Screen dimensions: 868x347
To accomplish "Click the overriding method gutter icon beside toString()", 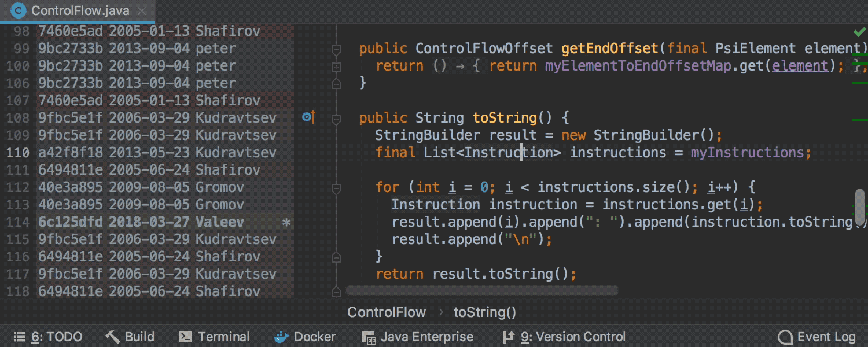I will point(309,117).
